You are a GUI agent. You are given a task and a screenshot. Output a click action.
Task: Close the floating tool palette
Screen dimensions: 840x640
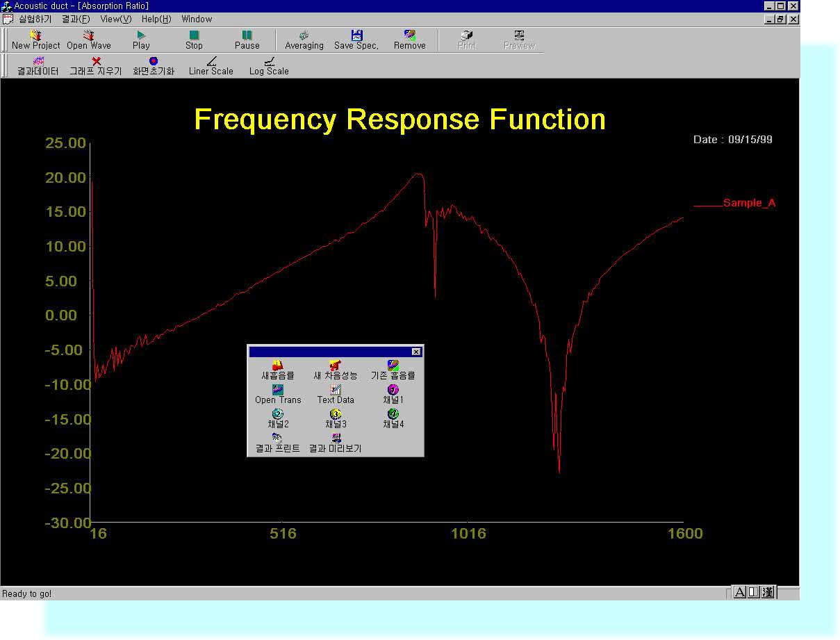(415, 352)
